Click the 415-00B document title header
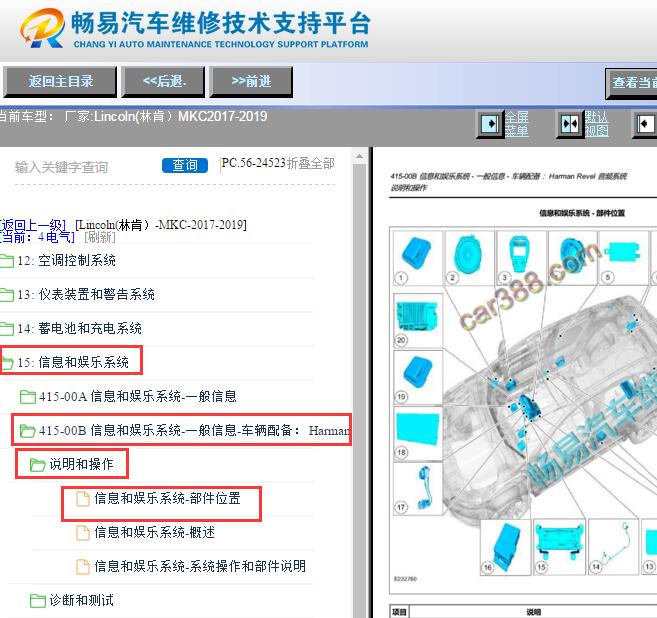Viewport: 657px width, 618px height. click(x=508, y=182)
